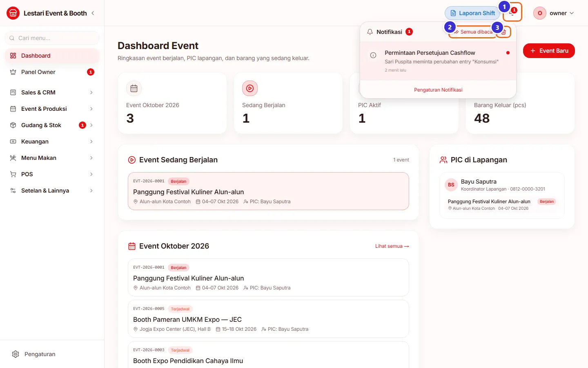
Task: Collapse the sidebar with the top chevron
Action: (93, 13)
